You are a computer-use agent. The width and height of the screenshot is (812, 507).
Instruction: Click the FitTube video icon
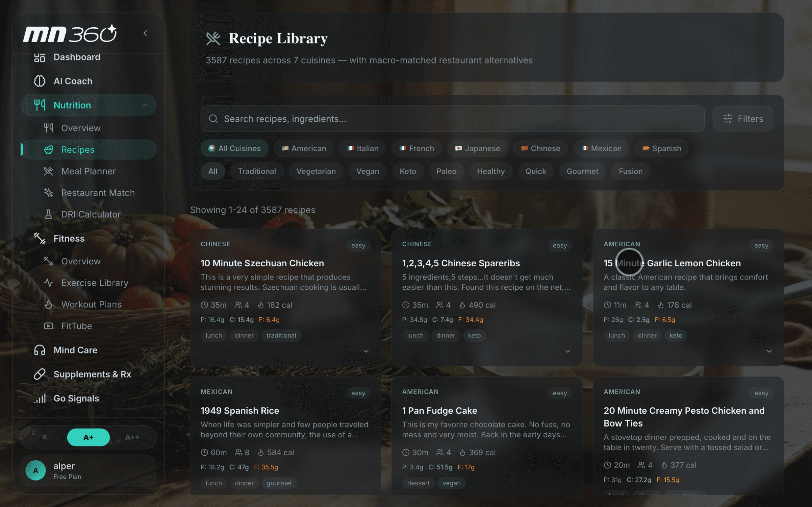point(48,326)
